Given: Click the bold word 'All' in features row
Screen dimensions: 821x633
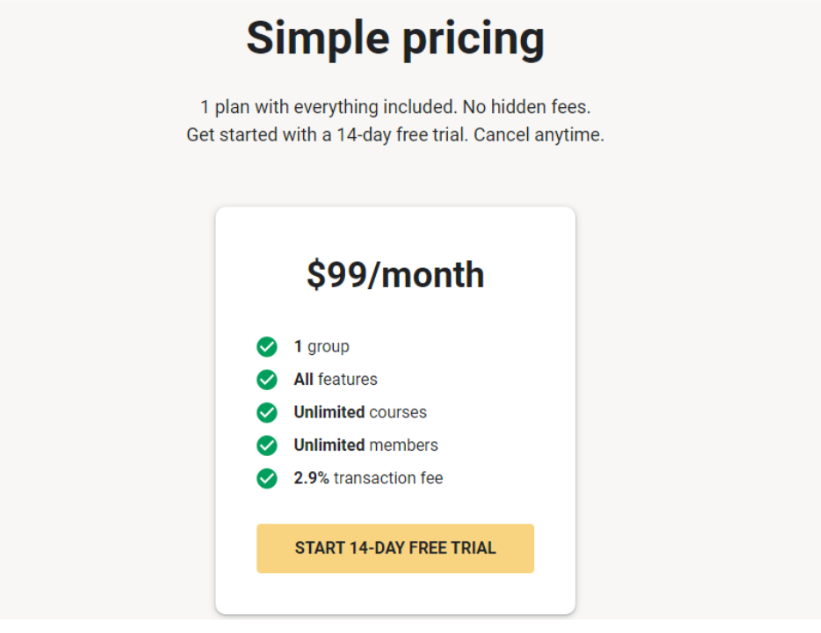Looking at the screenshot, I should pyautogui.click(x=304, y=379).
